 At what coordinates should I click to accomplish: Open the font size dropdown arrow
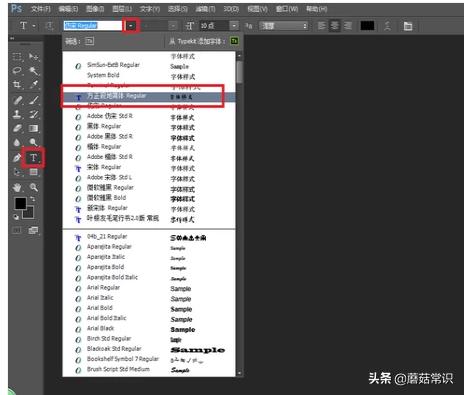point(234,26)
